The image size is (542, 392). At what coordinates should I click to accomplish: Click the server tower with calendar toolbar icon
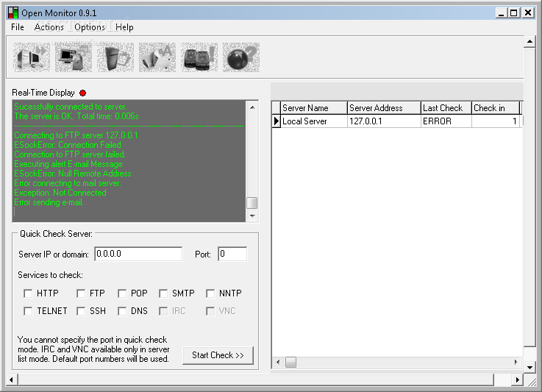pyautogui.click(x=115, y=57)
